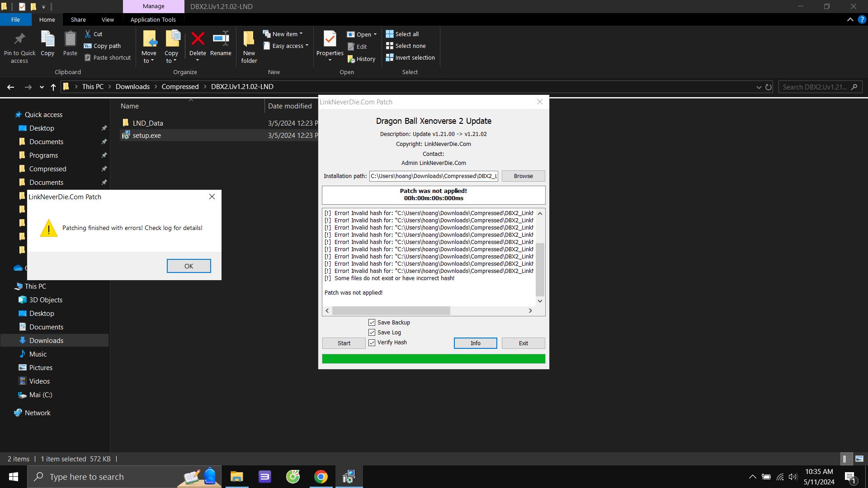Switch to the View ribbon tab
The image size is (868, 488).
(108, 19)
